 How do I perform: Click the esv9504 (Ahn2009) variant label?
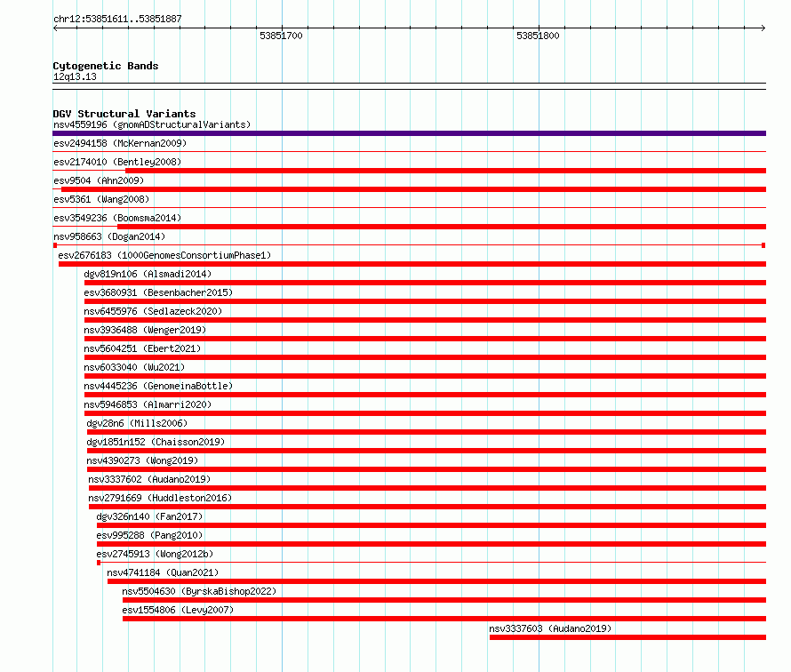pos(99,180)
